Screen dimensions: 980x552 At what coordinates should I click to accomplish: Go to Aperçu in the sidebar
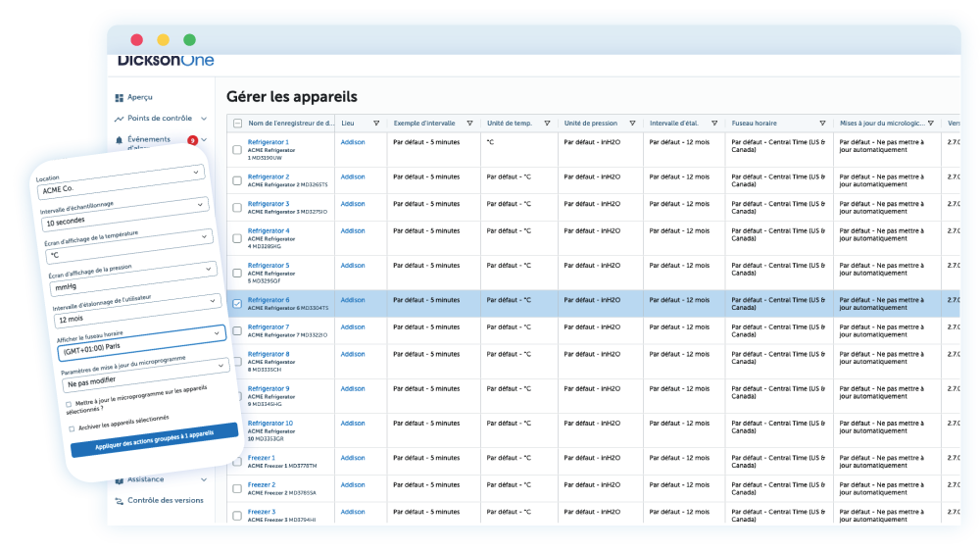coord(139,97)
